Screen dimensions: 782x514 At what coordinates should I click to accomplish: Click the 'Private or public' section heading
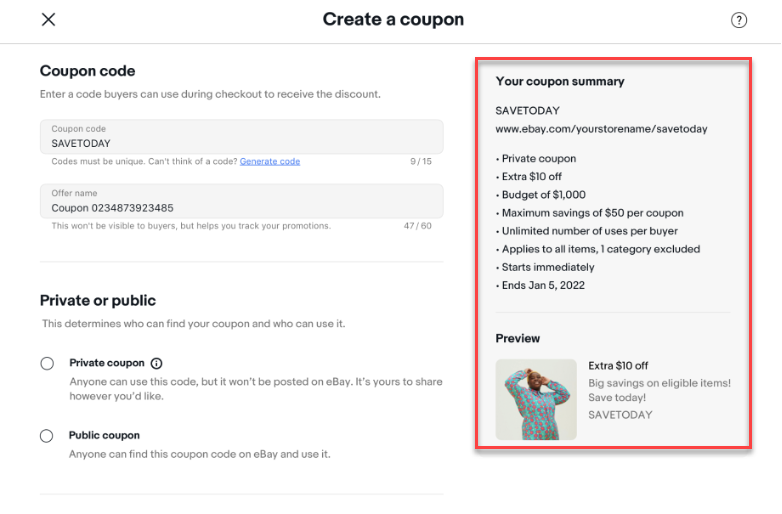point(98,300)
